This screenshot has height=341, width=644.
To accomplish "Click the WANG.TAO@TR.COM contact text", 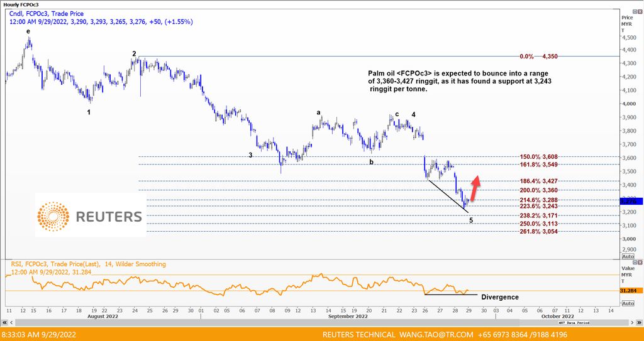I will click(x=436, y=335).
